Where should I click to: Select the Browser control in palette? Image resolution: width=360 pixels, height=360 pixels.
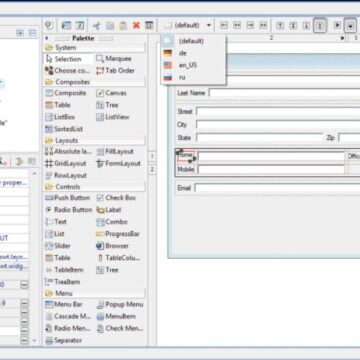tap(112, 246)
